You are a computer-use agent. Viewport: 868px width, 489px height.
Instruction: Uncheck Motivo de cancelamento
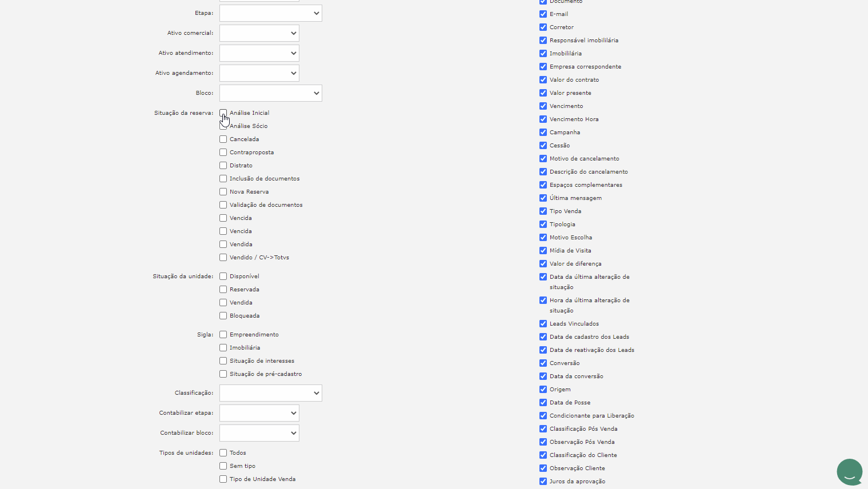click(x=543, y=159)
